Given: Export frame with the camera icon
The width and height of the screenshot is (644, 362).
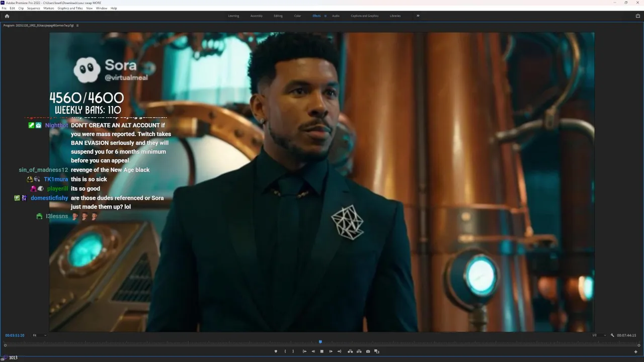Looking at the screenshot, I should point(368,351).
